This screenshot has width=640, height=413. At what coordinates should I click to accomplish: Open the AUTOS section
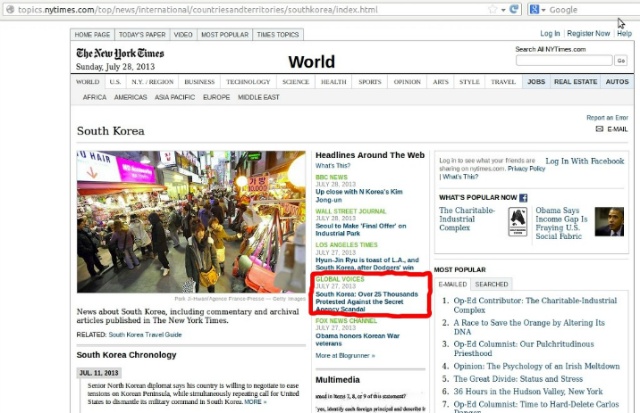(x=617, y=82)
